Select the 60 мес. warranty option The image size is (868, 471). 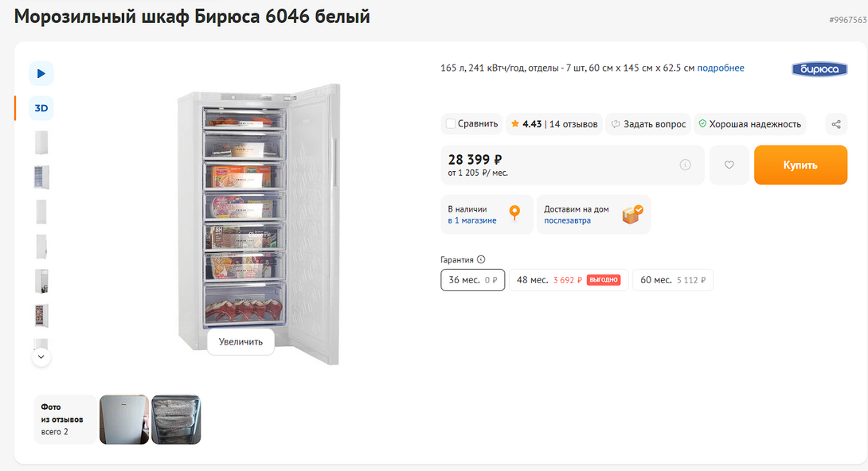672,280
